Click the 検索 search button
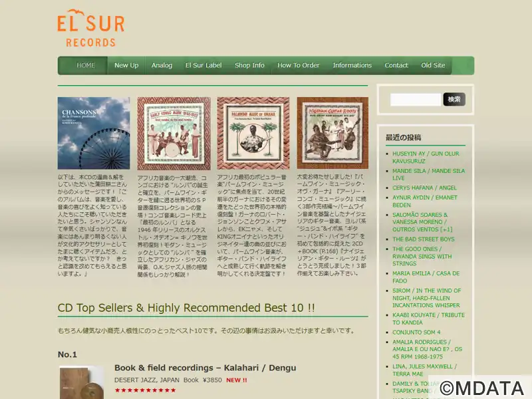The height and width of the screenshot is (399, 532). 454,99
